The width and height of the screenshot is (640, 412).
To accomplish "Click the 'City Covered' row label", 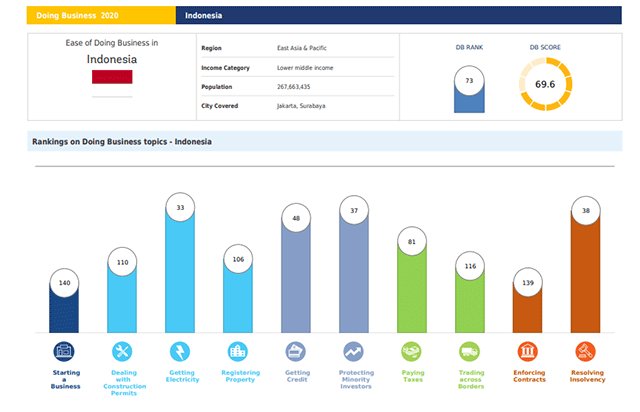I will 220,106.
